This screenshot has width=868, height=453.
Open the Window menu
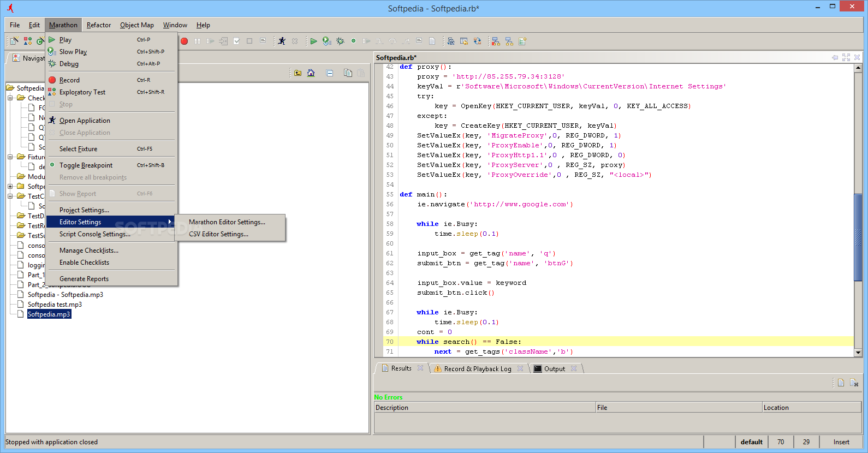(x=175, y=25)
